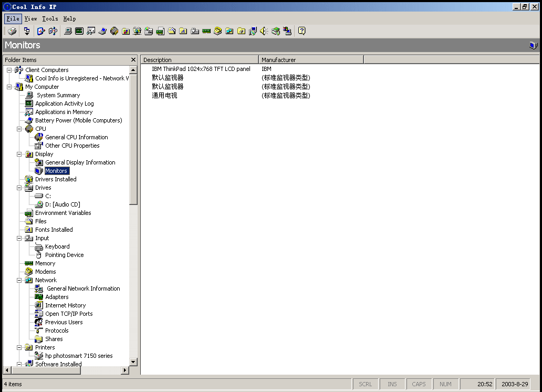Screen dimensions: 542x392
Task: Open Drives toolbar icon
Action: pyautogui.click(x=149, y=31)
